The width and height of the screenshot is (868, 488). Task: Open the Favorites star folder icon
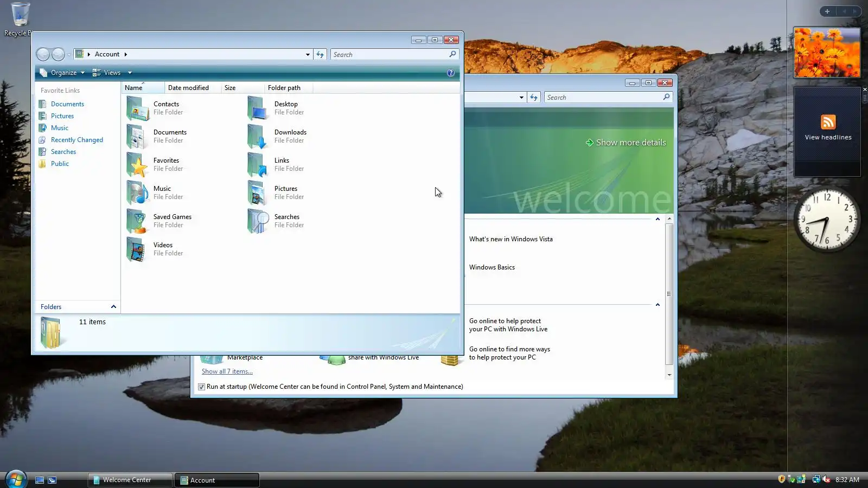(x=138, y=164)
